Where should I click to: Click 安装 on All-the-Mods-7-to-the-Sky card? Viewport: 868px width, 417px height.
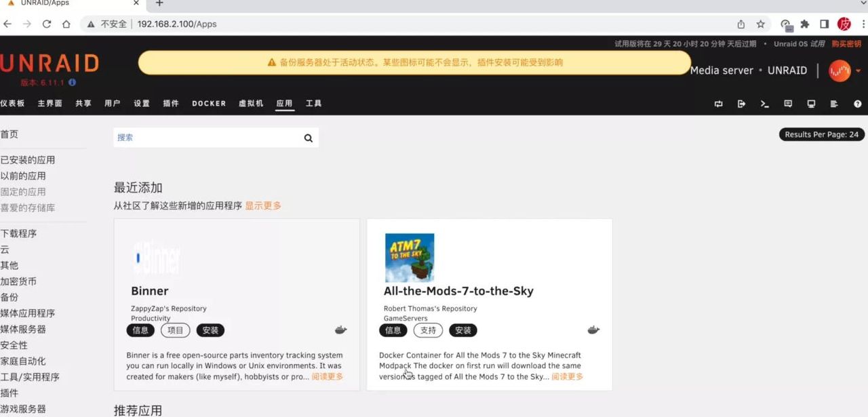(463, 330)
